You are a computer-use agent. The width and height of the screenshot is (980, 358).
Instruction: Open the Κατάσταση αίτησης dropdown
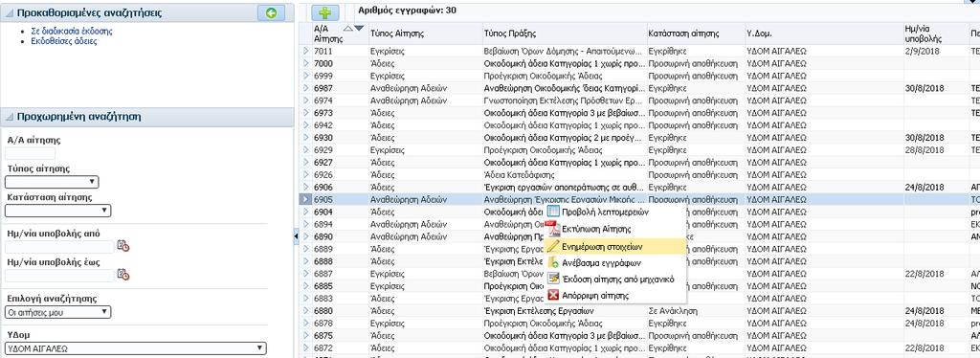point(58,211)
